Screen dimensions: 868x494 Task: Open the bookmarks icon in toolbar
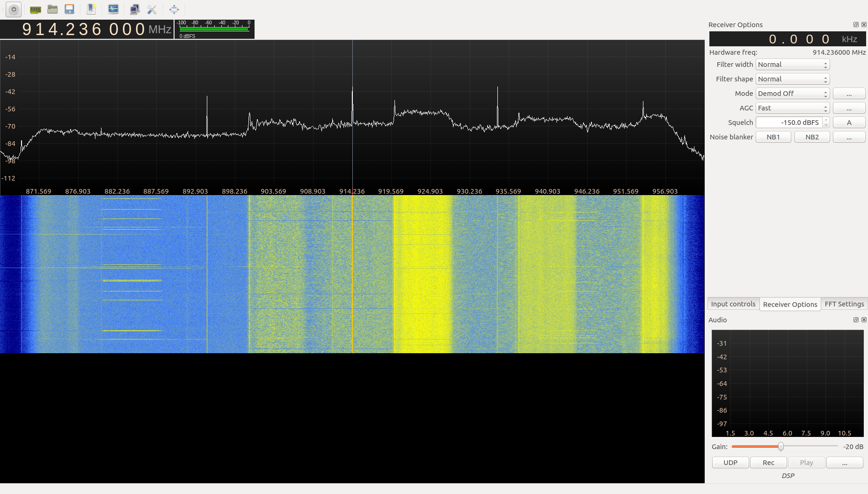pyautogui.click(x=91, y=9)
